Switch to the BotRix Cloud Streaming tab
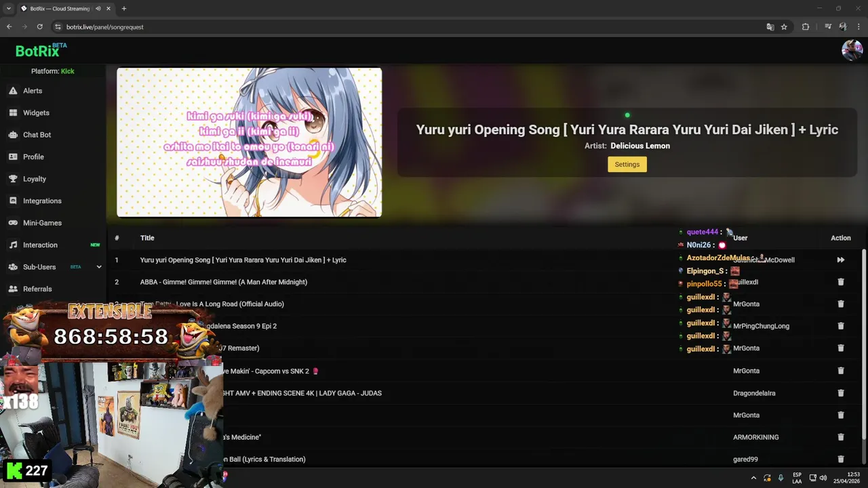This screenshot has width=868, height=488. click(60, 9)
